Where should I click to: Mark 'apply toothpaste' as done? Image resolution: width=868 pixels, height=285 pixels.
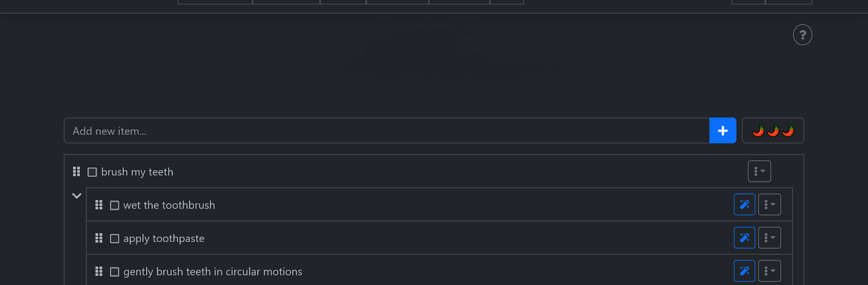pyautogui.click(x=115, y=238)
